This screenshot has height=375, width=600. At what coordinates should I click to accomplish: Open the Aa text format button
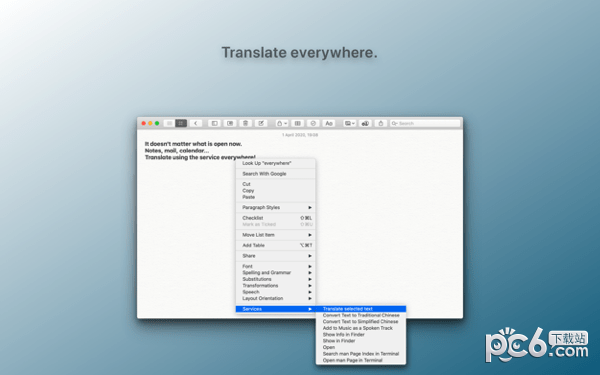point(329,123)
